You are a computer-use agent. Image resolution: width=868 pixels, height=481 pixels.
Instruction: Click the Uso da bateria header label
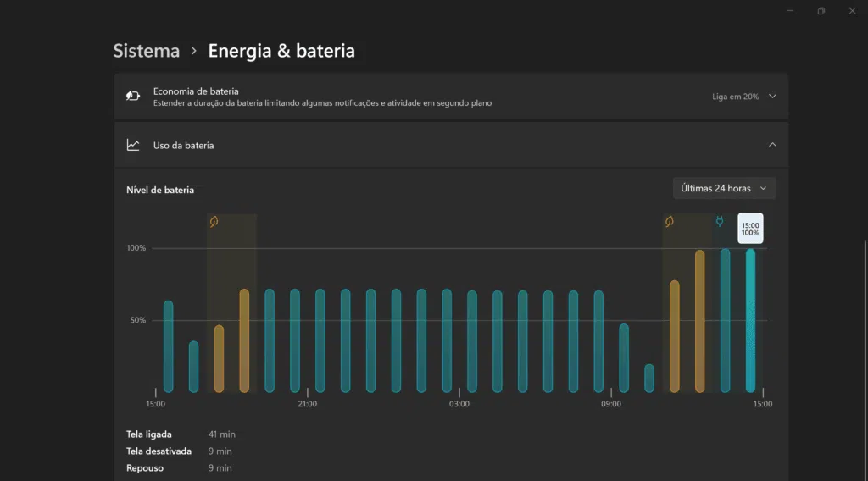tap(183, 146)
